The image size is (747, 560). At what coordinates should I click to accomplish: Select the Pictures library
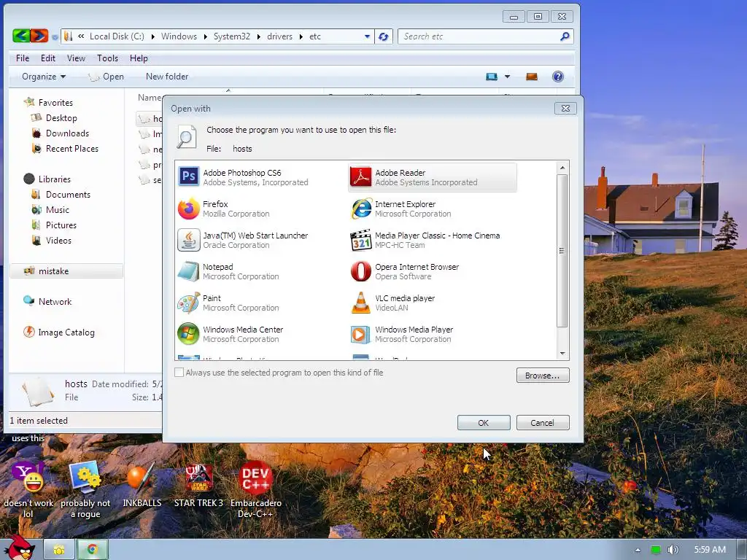click(x=61, y=225)
